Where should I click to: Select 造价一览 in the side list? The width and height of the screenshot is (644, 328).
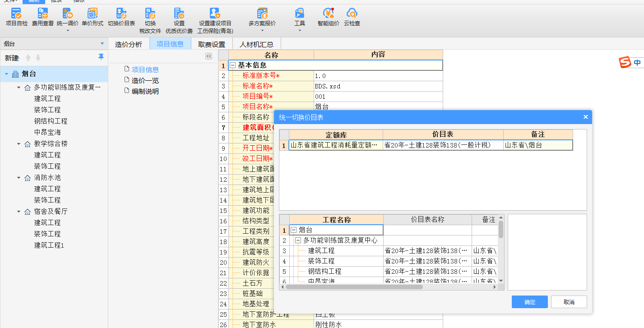(145, 80)
